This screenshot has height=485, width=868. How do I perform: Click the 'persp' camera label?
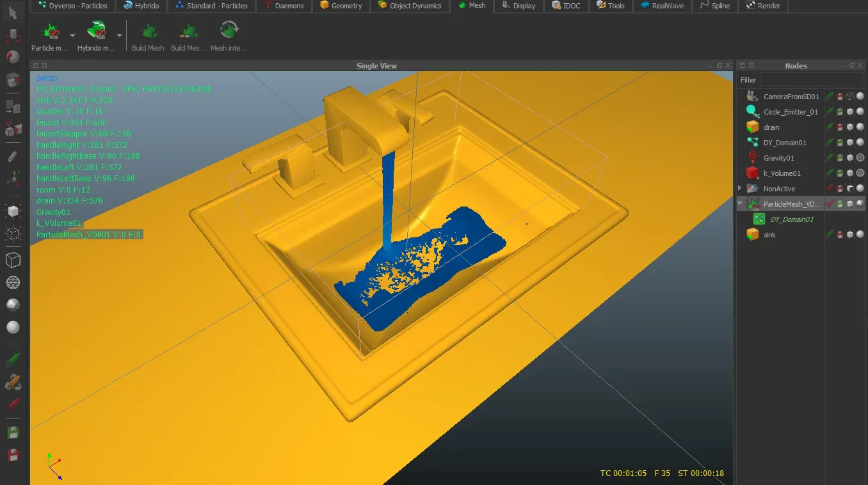tap(47, 77)
